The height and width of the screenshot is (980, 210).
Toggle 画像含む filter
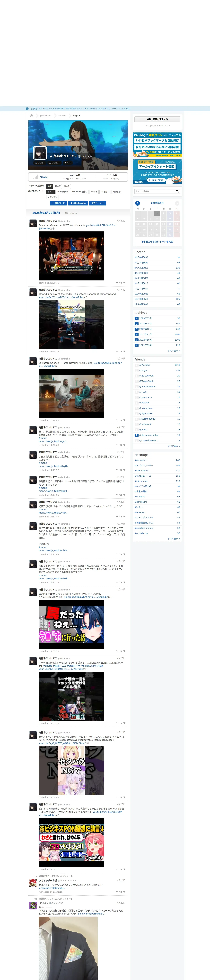point(117,192)
